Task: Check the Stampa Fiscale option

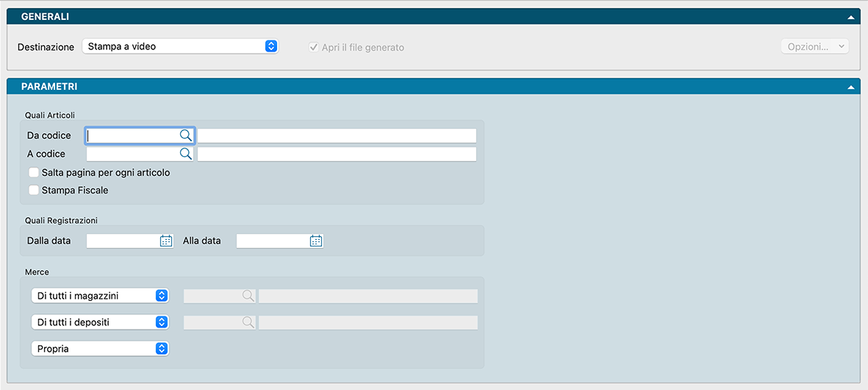Action: 34,191
